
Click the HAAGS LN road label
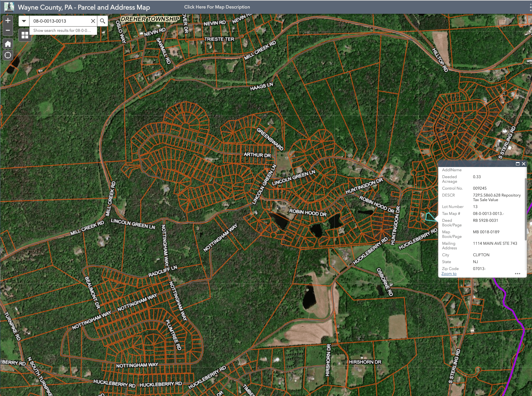[x=261, y=87]
